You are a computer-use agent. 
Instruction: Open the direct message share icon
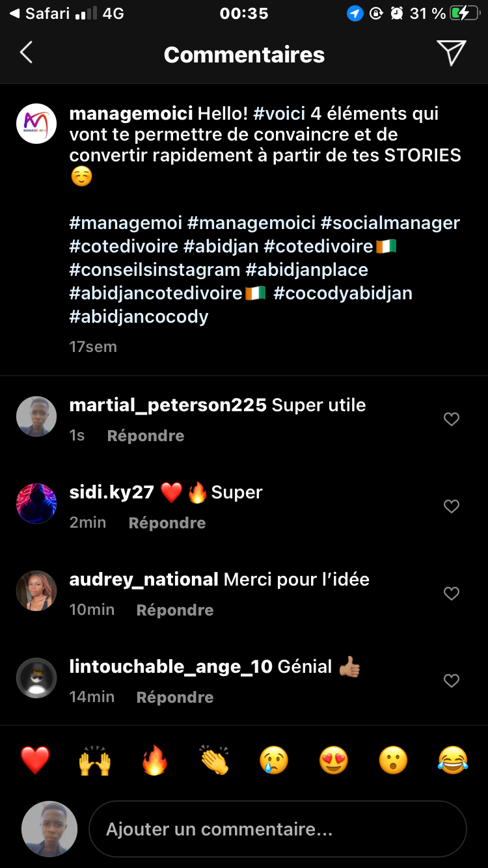click(x=451, y=53)
